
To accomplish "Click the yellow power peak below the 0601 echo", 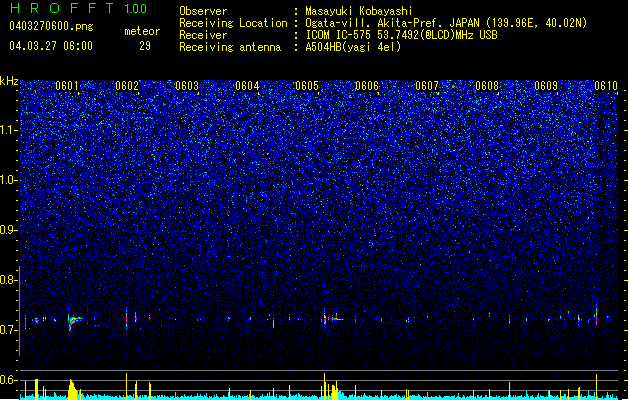I will 73,389.
